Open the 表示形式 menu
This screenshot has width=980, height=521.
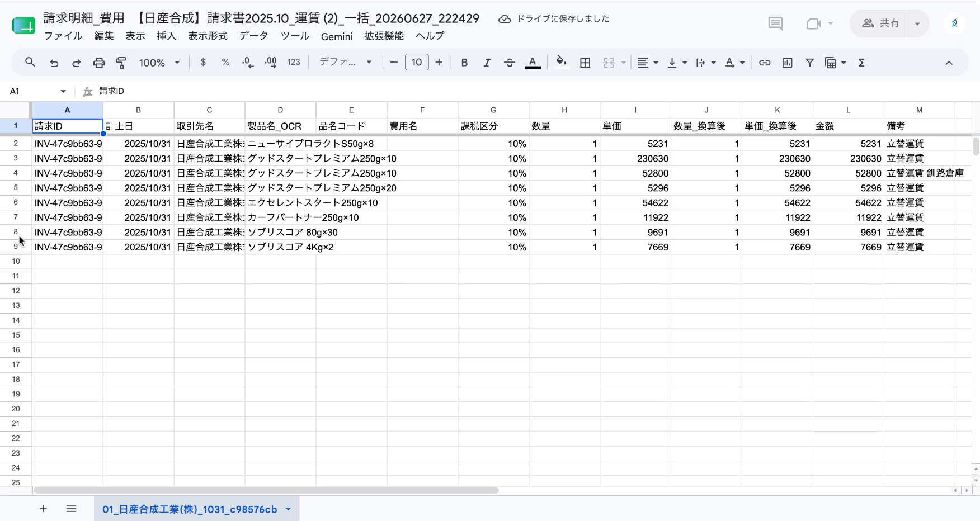click(x=208, y=36)
